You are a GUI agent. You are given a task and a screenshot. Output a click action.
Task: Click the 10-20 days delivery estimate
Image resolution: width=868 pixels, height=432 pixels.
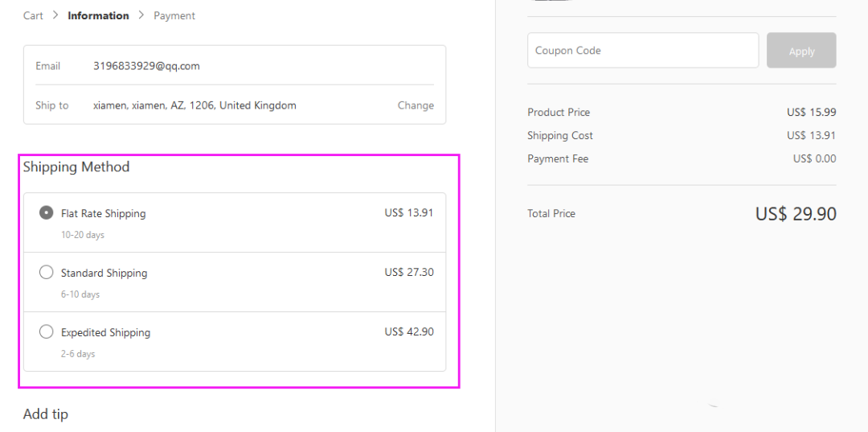pyautogui.click(x=83, y=235)
